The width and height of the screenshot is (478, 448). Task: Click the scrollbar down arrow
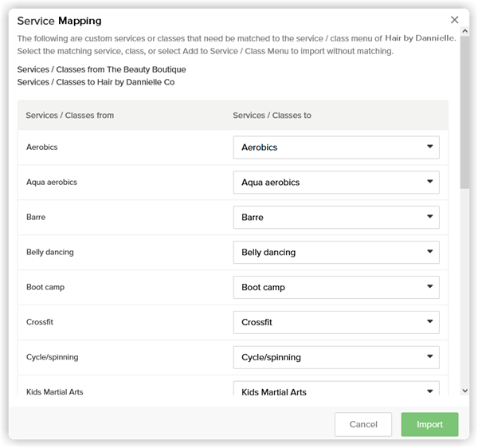(464, 391)
